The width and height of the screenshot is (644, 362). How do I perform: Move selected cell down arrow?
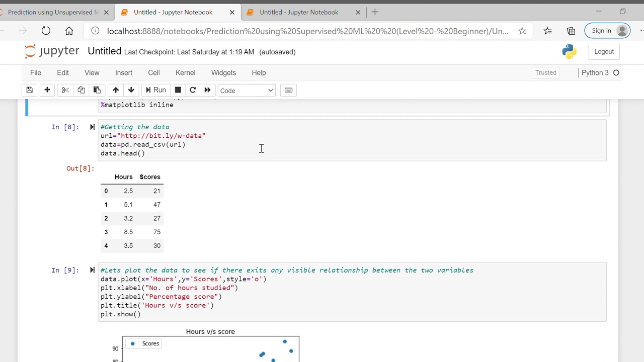[131, 90]
